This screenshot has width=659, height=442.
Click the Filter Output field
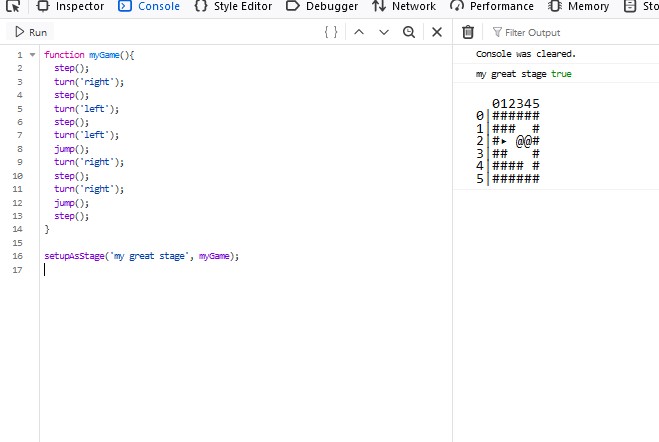pyautogui.click(x=570, y=32)
